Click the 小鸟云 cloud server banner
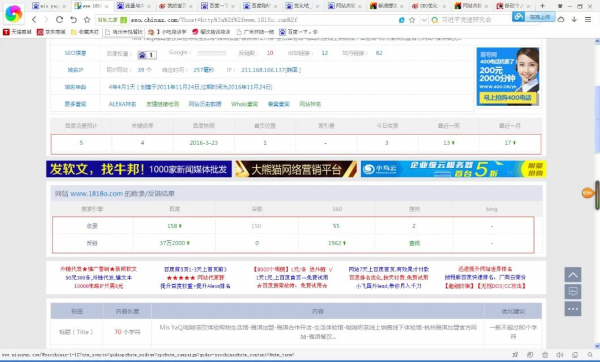This screenshot has height=362, width=600. point(453,169)
